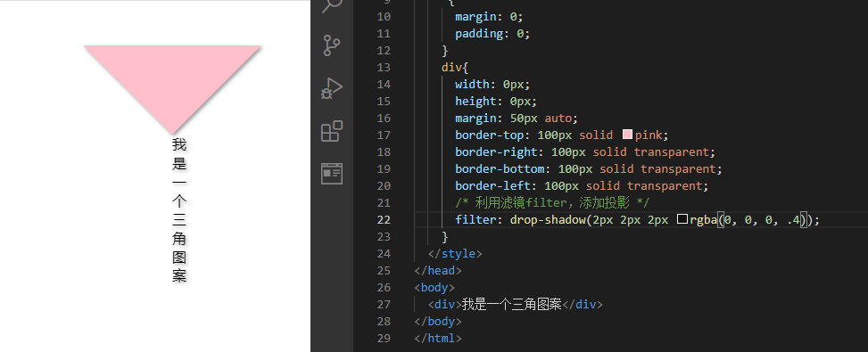Click the closing brace on line 23

click(x=445, y=236)
